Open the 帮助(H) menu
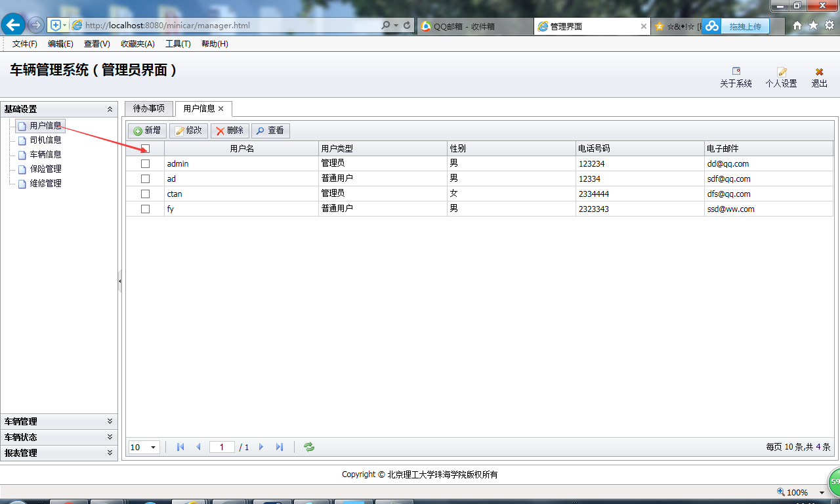840x504 pixels. pos(214,44)
